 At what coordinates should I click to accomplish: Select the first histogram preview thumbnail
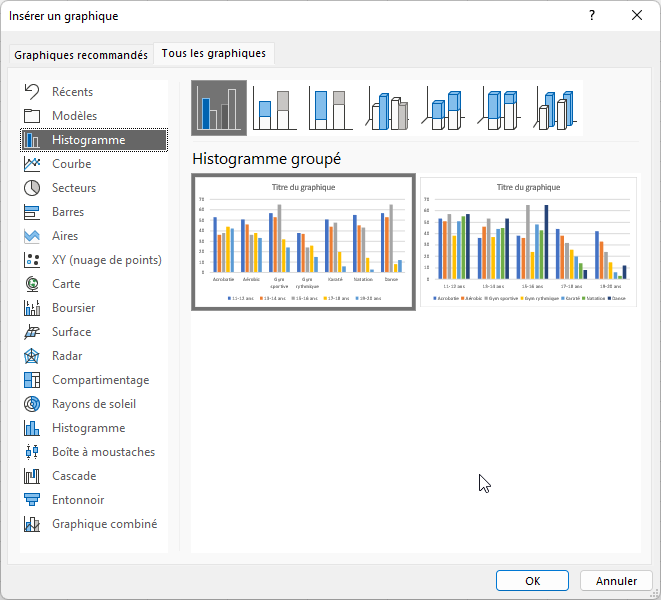pos(303,242)
